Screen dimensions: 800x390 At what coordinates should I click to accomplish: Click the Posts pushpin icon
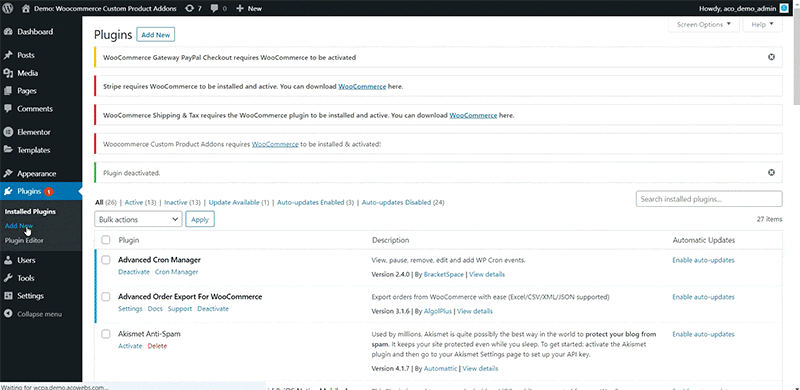pyautogui.click(x=8, y=55)
